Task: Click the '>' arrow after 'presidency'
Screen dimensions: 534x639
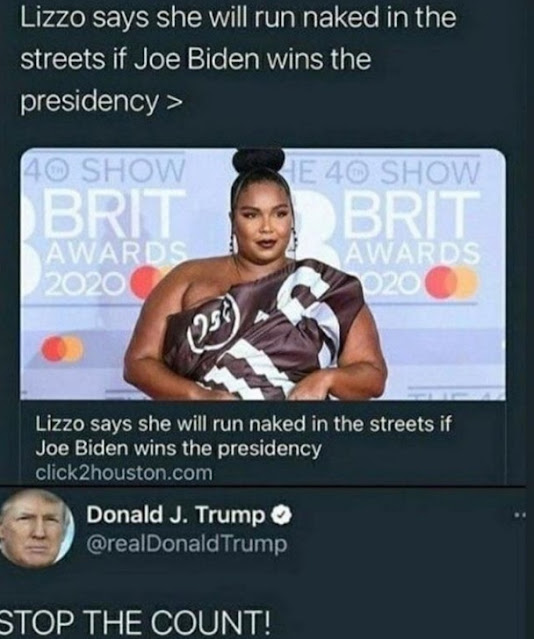Action: pos(173,102)
